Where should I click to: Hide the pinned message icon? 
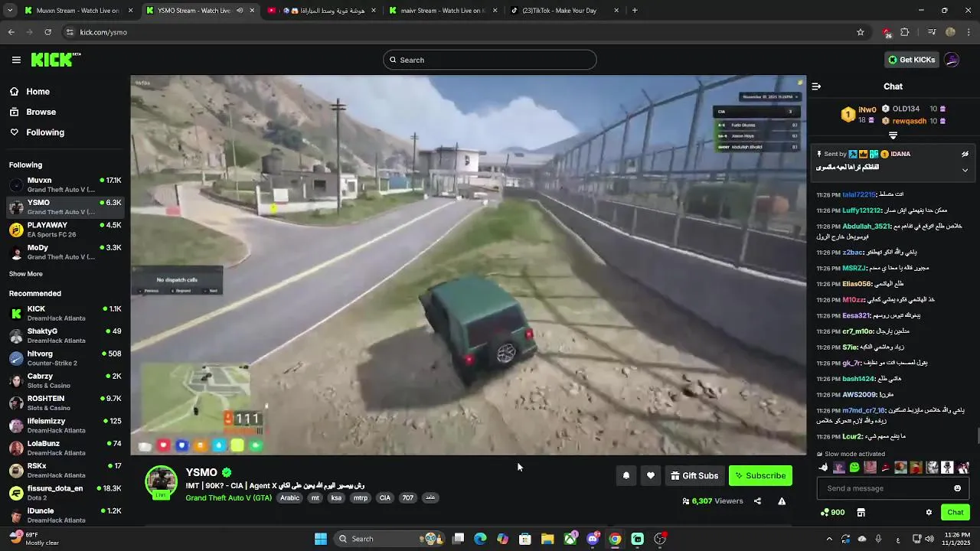pyautogui.click(x=965, y=154)
